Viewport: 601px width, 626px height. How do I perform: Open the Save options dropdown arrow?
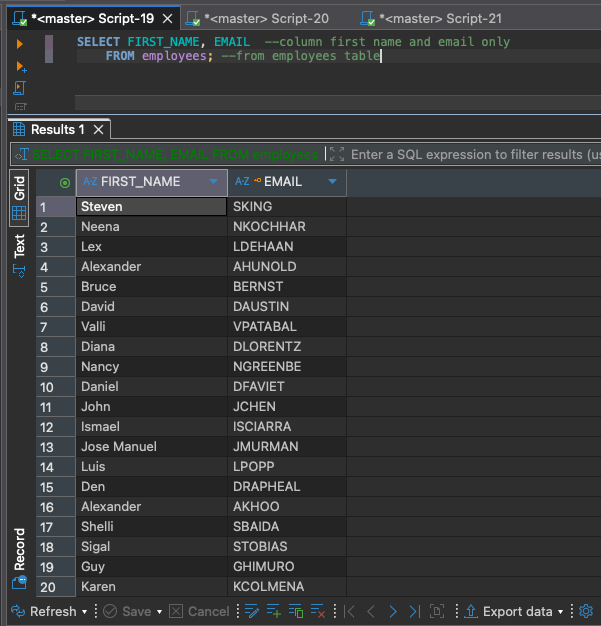pyautogui.click(x=159, y=612)
